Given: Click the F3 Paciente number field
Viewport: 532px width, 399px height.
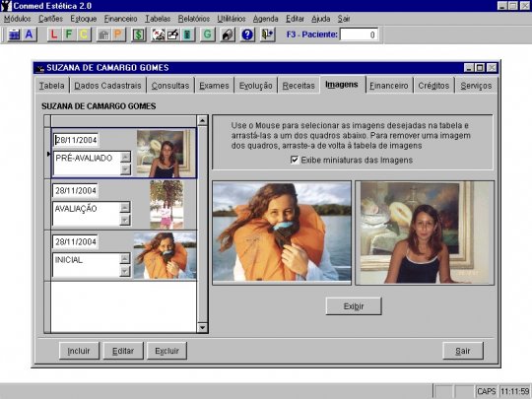Looking at the screenshot, I should (x=359, y=34).
